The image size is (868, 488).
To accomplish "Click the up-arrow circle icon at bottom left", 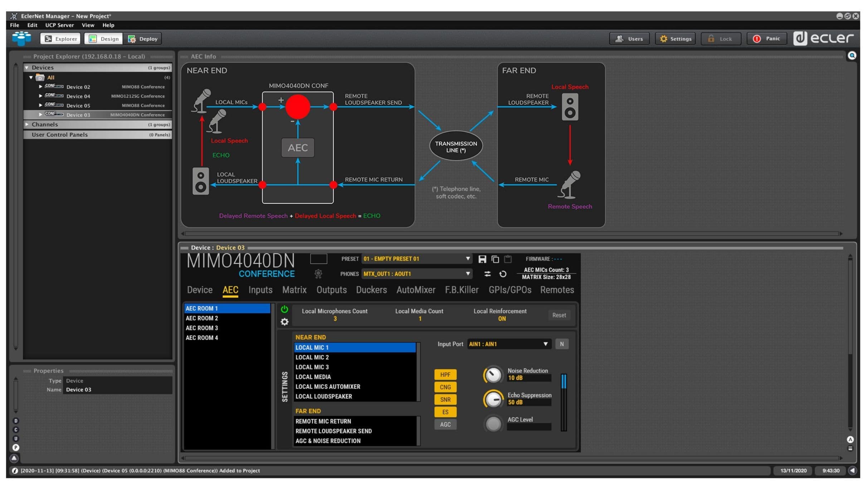I will (x=14, y=458).
